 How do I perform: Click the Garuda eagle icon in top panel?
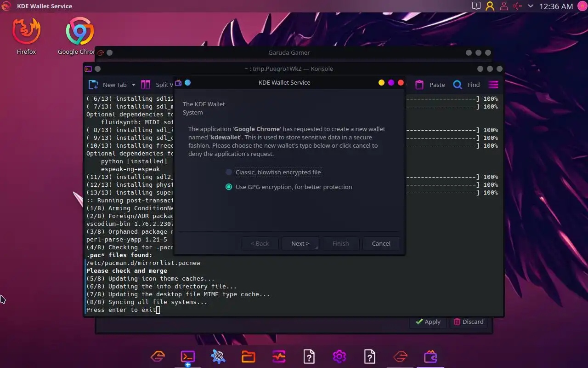(x=6, y=6)
